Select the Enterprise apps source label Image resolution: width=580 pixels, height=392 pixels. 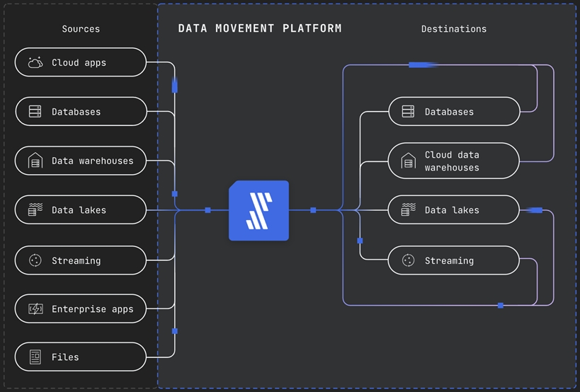pyautogui.click(x=92, y=309)
